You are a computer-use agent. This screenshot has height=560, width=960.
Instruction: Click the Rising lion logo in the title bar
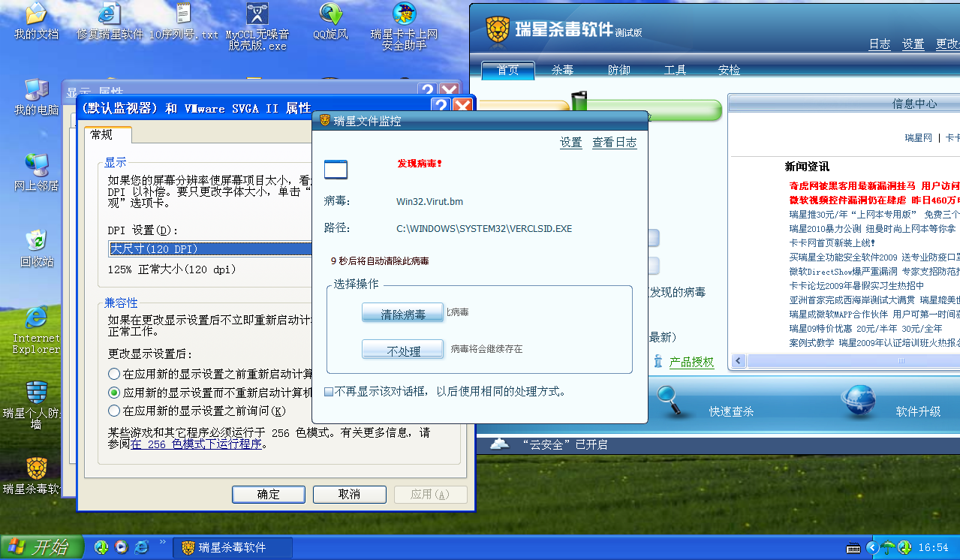click(x=498, y=30)
